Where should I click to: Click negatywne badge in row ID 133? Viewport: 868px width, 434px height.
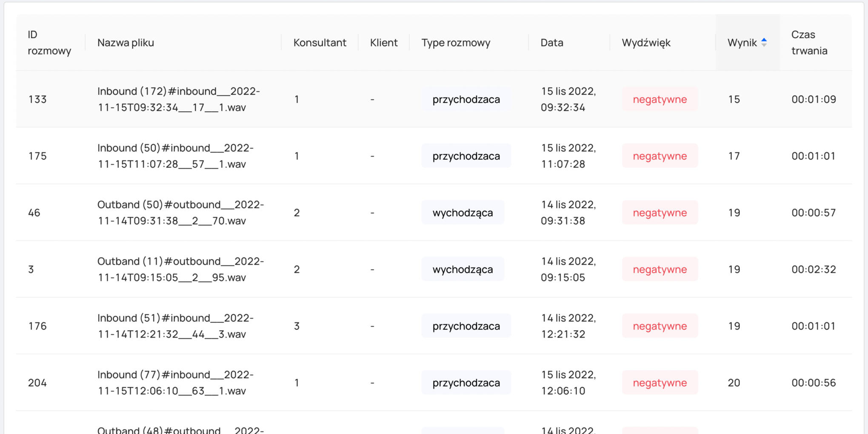(660, 99)
